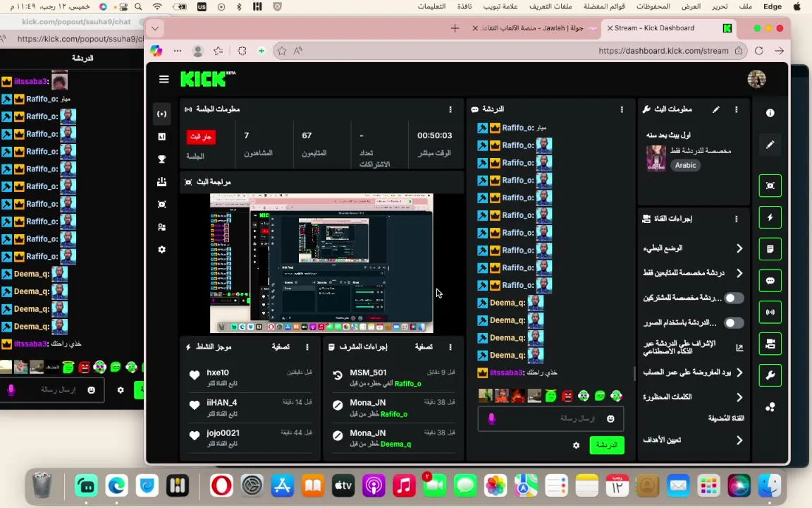The height and width of the screenshot is (508, 812).
Task: Open the three-dot menu of the moderator actions panel
Action: click(x=450, y=347)
